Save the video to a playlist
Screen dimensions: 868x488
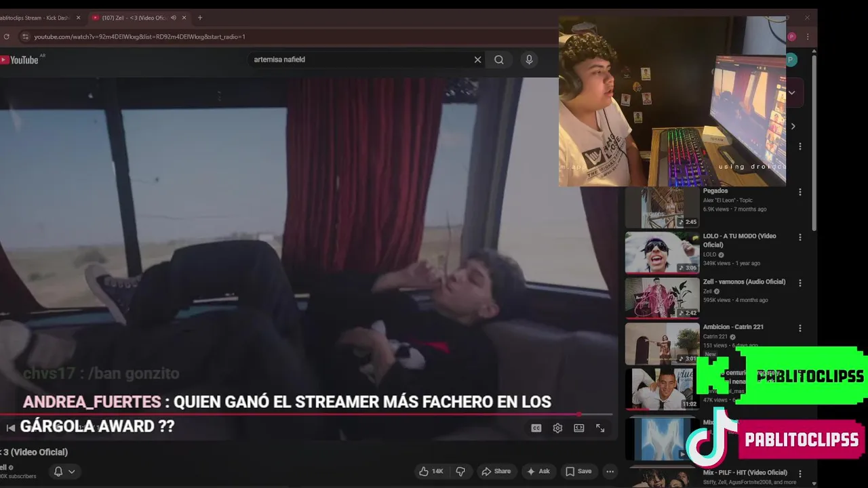click(x=578, y=471)
